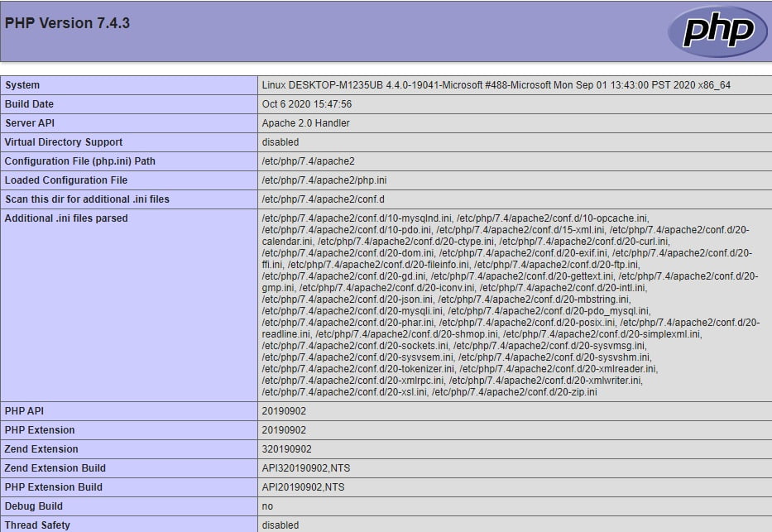
Task: Click the 'Apache 2.0 Handler' value
Action: coord(306,123)
